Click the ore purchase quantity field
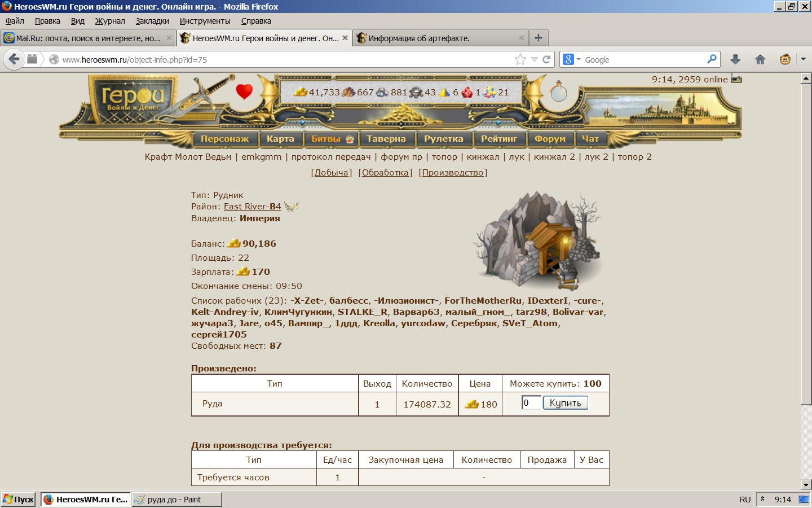 pos(531,402)
